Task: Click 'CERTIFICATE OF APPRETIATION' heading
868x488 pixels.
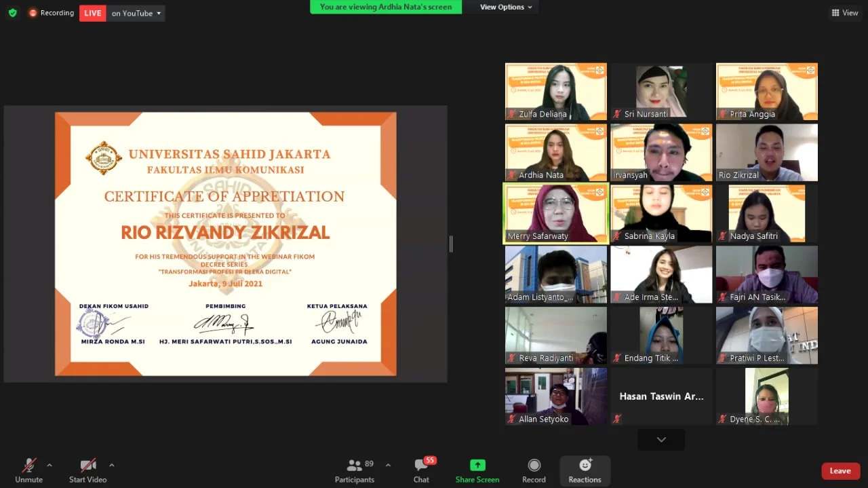Action: pyautogui.click(x=224, y=197)
